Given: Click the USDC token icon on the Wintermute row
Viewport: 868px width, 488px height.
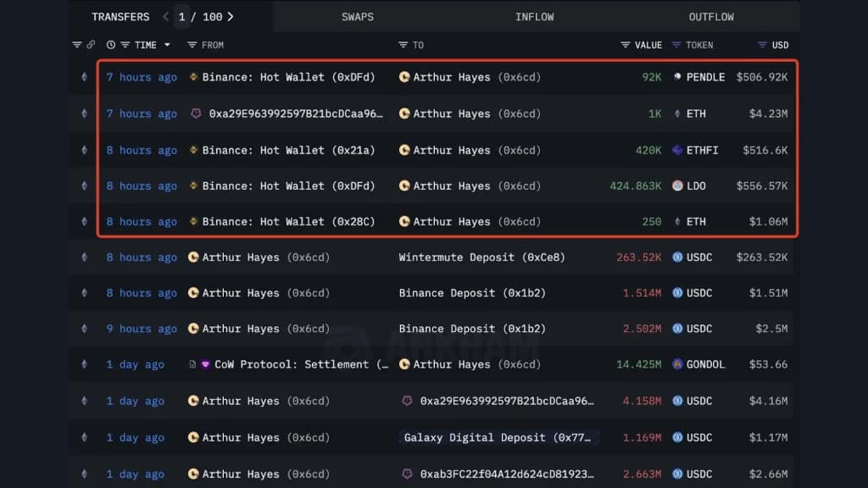Looking at the screenshot, I should coord(677,258).
